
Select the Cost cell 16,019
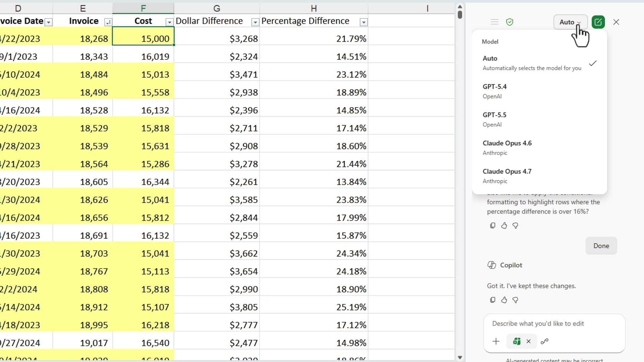point(143,54)
